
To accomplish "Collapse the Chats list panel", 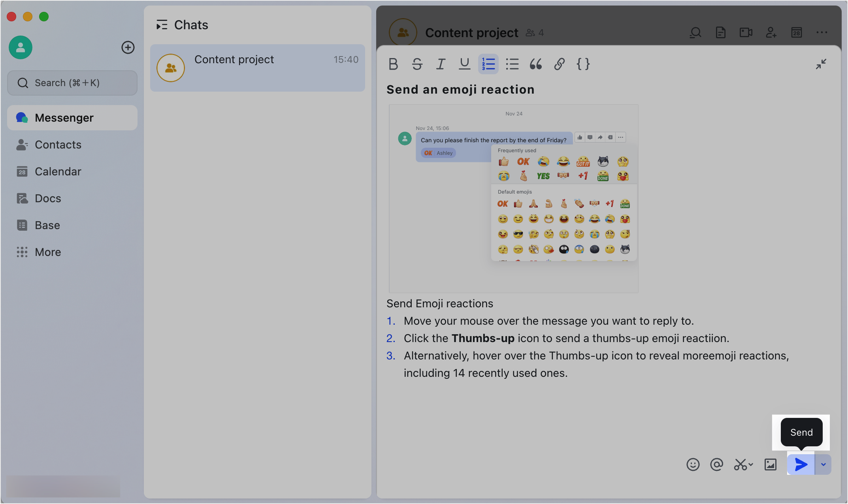I will point(162,25).
